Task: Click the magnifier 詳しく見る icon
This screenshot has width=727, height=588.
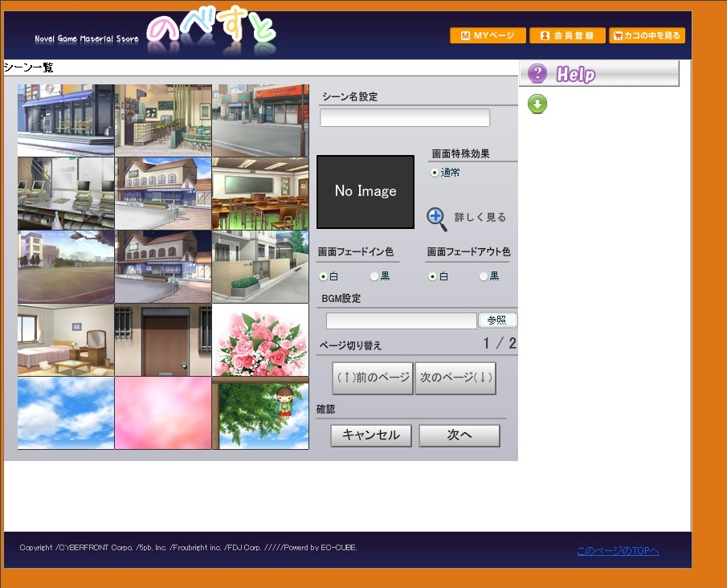Action: point(437,218)
